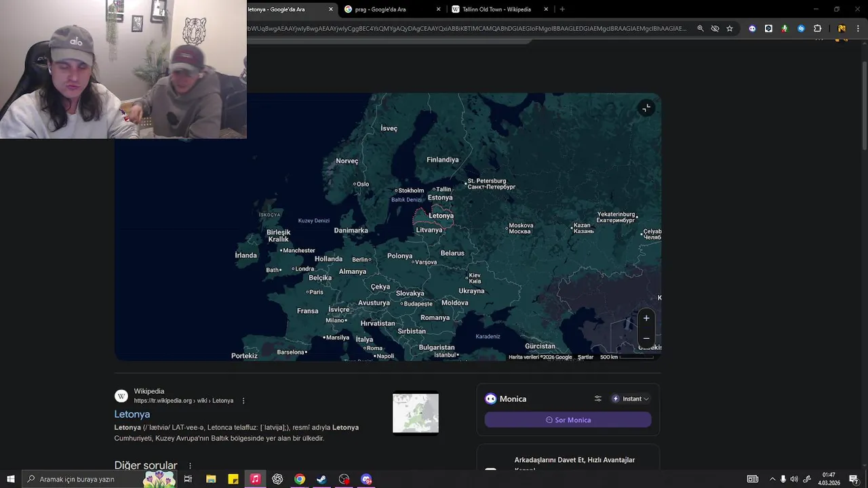Zoom out on the map with minus
Viewport: 868px width, 488px height.
click(x=646, y=338)
